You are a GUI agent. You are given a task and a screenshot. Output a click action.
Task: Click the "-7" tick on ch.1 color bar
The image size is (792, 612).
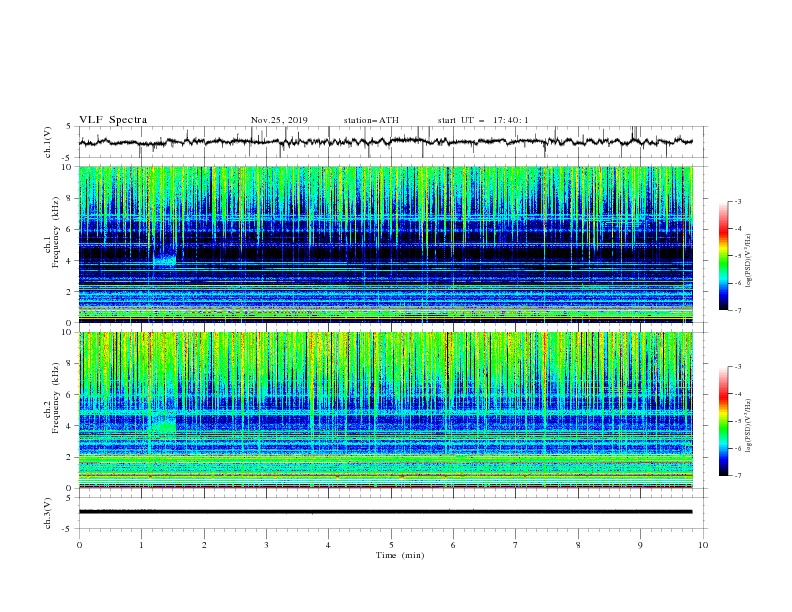tap(738, 311)
